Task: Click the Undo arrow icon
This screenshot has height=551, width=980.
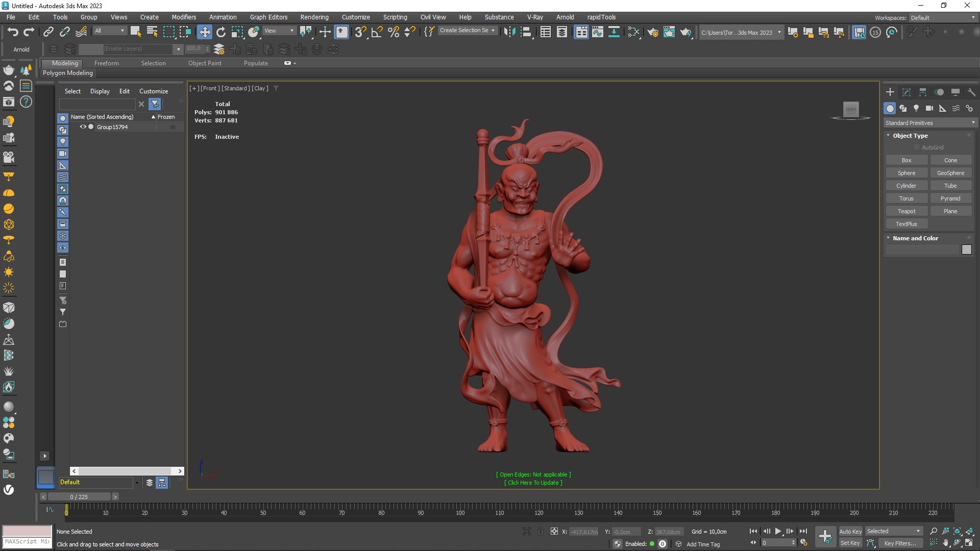Action: (x=13, y=32)
